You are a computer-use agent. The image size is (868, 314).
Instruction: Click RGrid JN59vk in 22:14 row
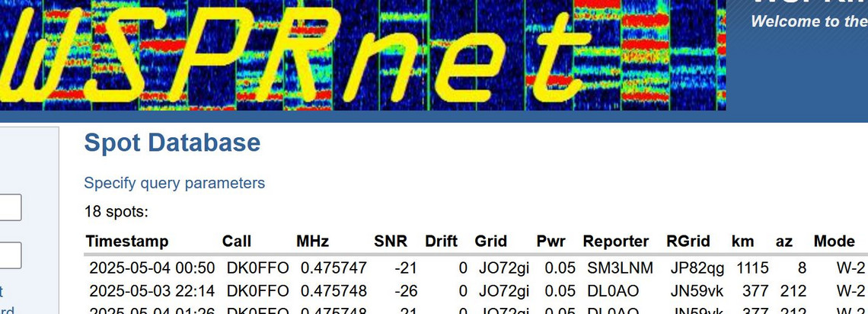pos(697,290)
